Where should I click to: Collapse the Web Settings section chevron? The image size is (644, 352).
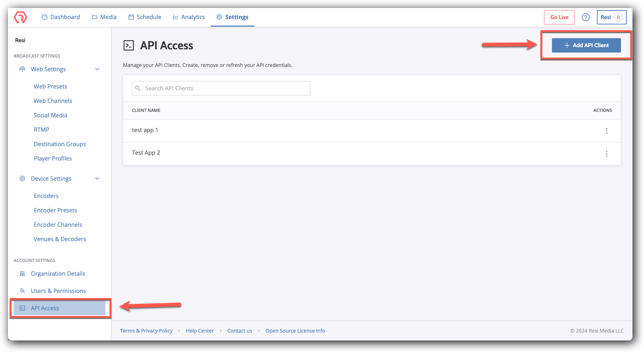point(97,69)
